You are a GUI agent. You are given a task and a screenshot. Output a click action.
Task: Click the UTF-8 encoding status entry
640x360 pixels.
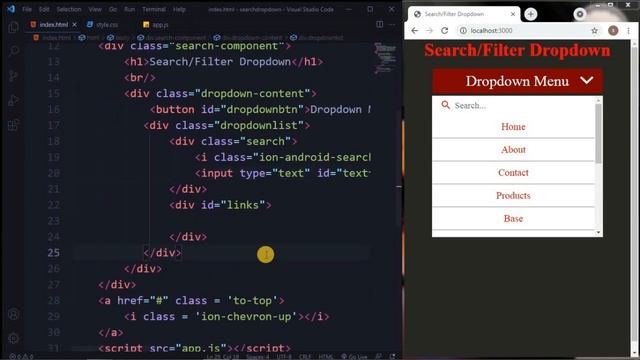click(x=284, y=356)
